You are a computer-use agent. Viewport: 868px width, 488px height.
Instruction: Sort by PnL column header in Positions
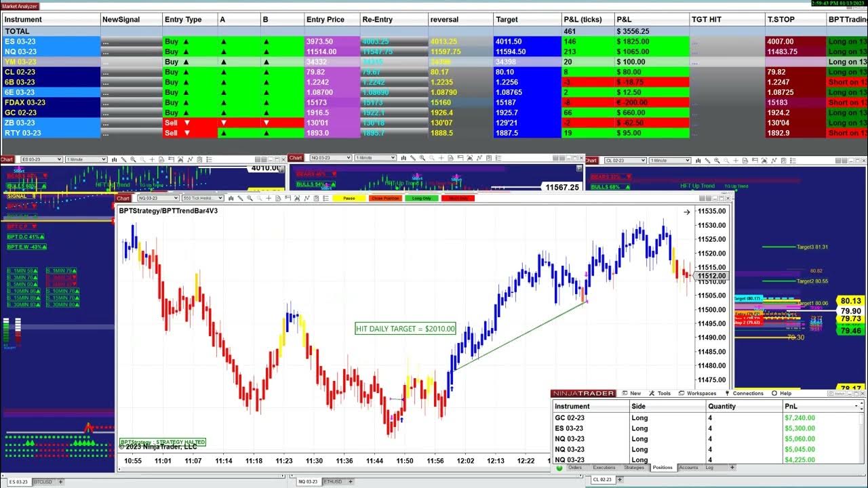(x=821, y=406)
